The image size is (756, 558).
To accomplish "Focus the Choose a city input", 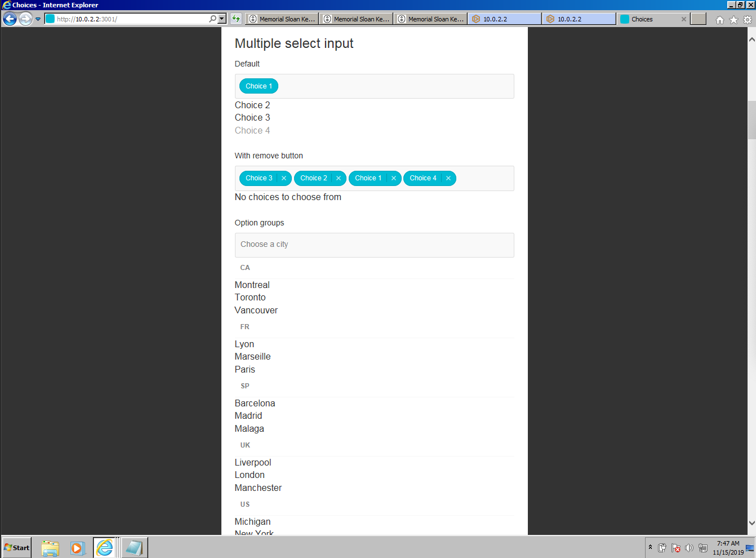I will [x=374, y=245].
